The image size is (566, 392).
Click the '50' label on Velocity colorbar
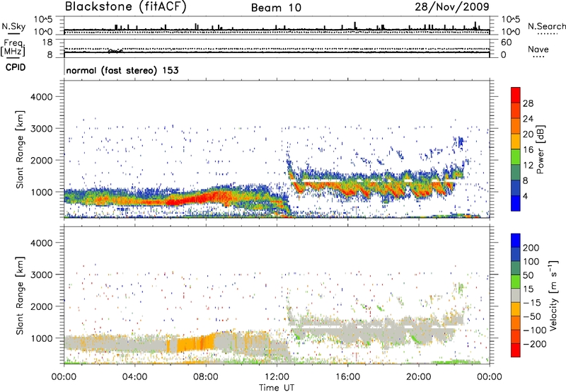[528, 275]
